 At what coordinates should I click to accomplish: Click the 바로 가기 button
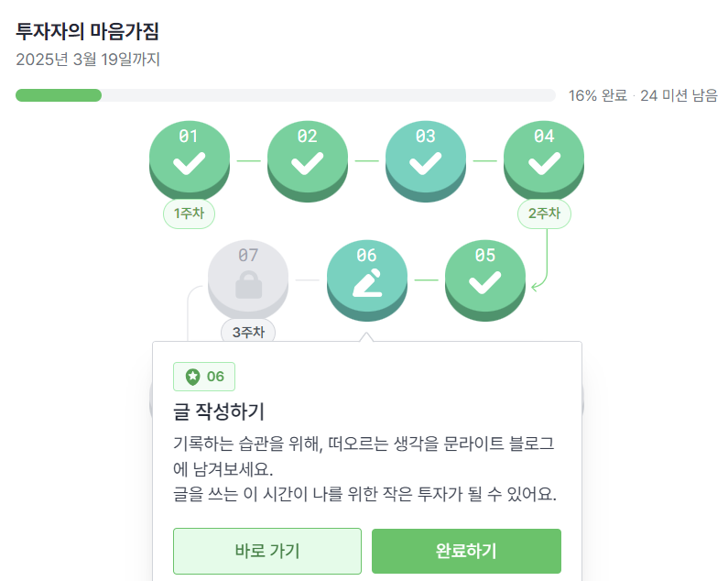point(267,552)
